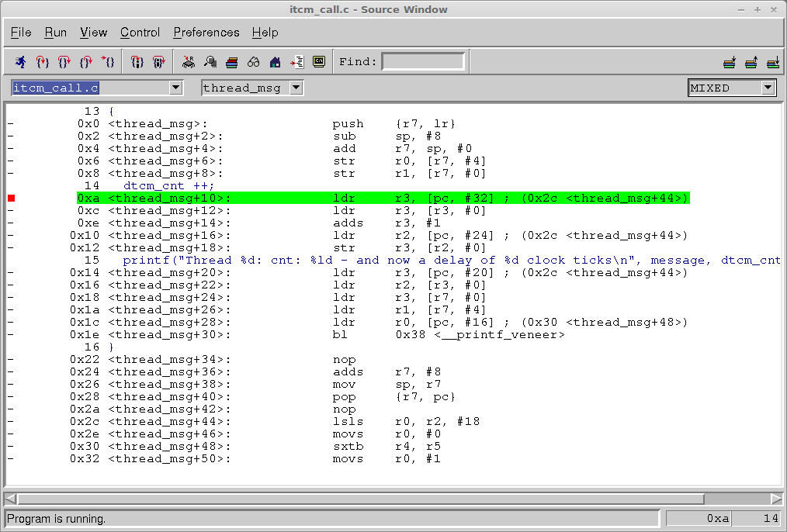Click the highlighted green 0xa ldr line

(383, 199)
